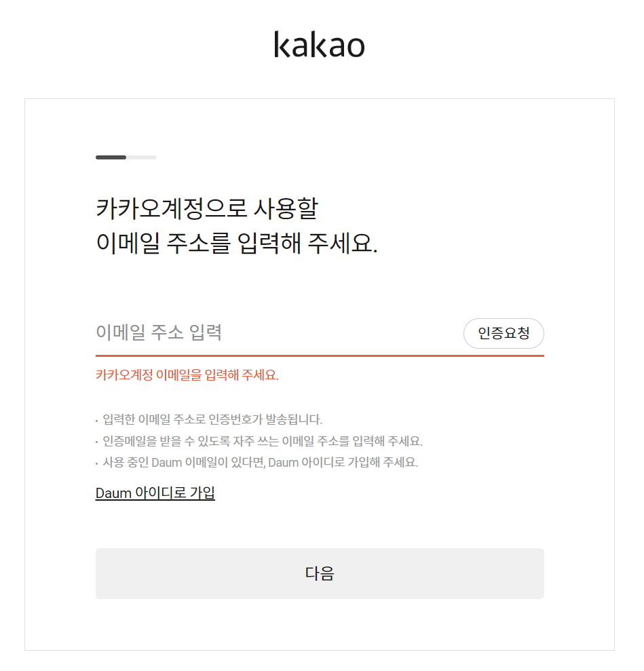The width and height of the screenshot is (644, 671).
Task: Open the Daum 아이디로 가입 link
Action: tap(155, 493)
